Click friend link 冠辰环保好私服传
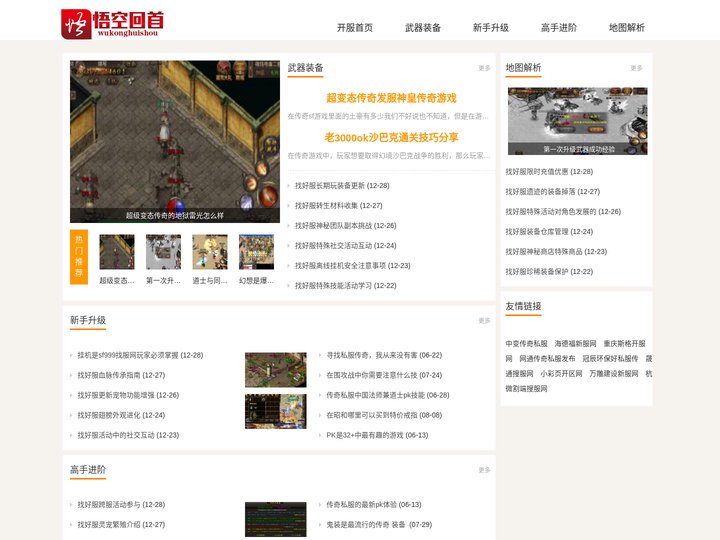Screen dimensions: 720x540 [x=610, y=359]
